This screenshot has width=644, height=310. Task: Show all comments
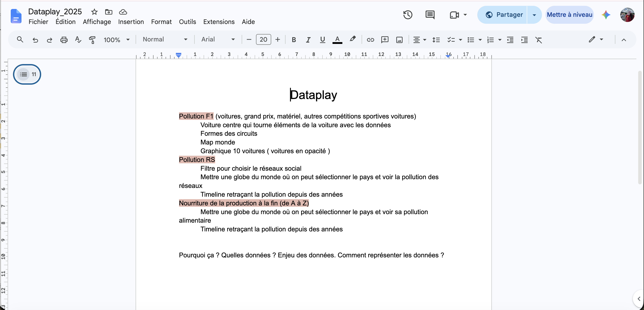click(x=430, y=15)
